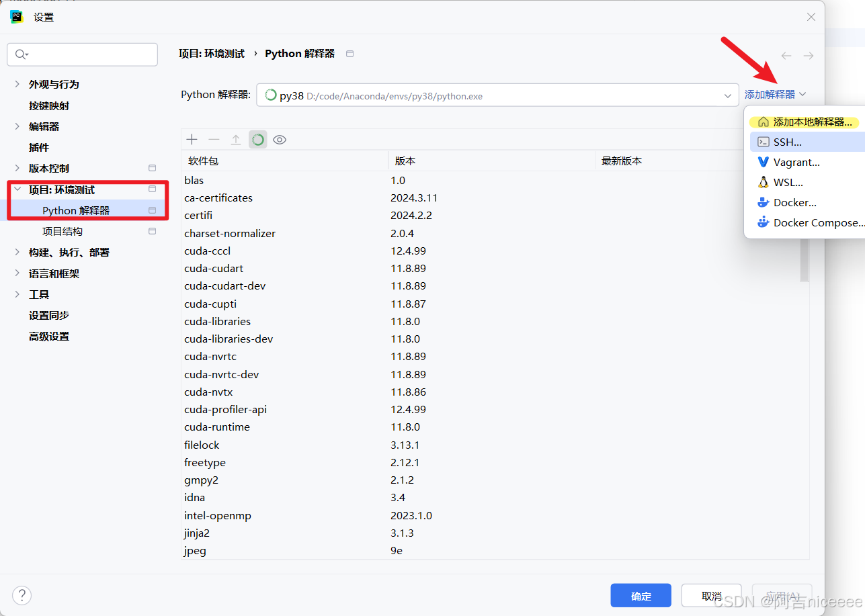The height and width of the screenshot is (616, 865).
Task: Select the ca-certificates package row
Action: [490, 197]
